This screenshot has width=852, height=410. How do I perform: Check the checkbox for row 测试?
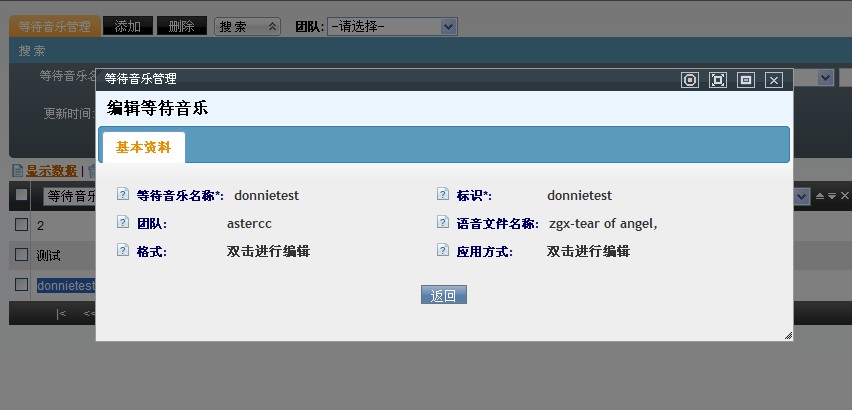[x=21, y=255]
